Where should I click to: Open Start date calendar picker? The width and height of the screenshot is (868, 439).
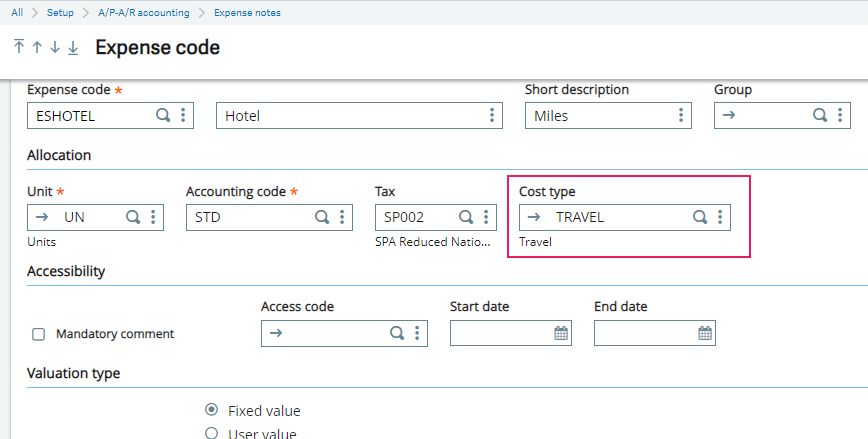[561, 333]
